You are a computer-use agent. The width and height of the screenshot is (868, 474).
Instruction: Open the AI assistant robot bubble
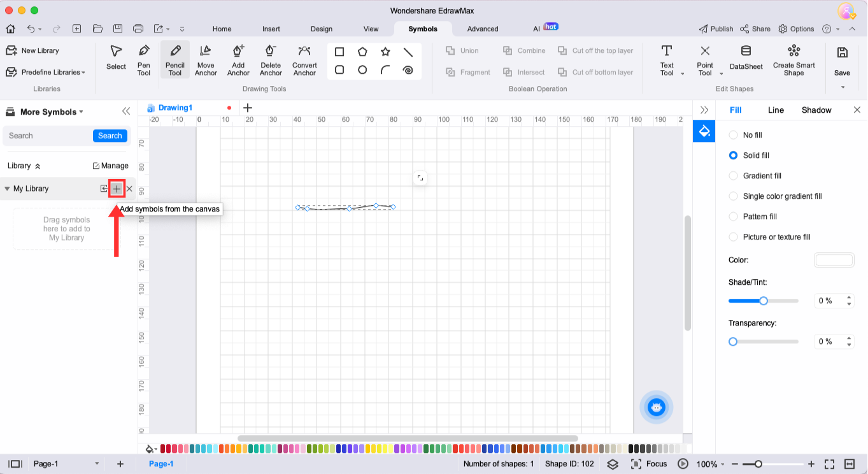657,407
